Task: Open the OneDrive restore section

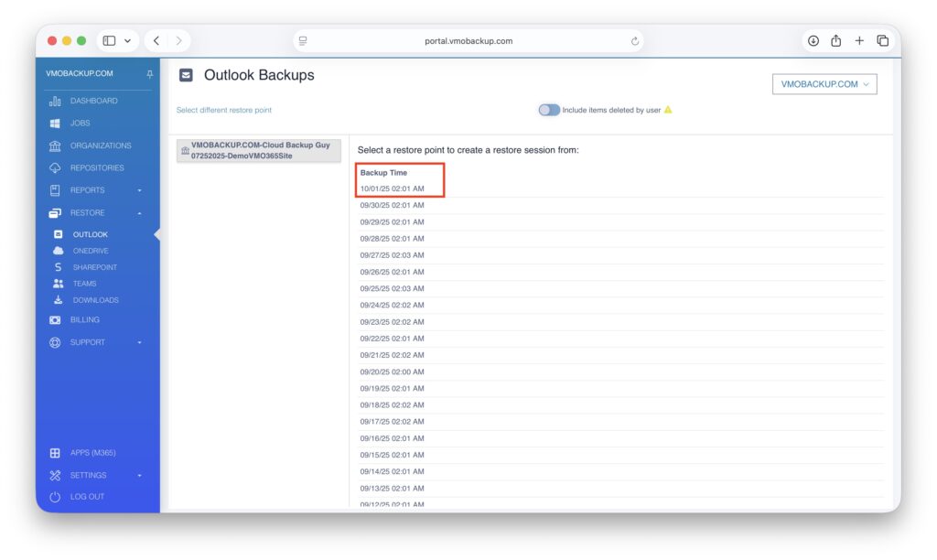Action: [91, 251]
